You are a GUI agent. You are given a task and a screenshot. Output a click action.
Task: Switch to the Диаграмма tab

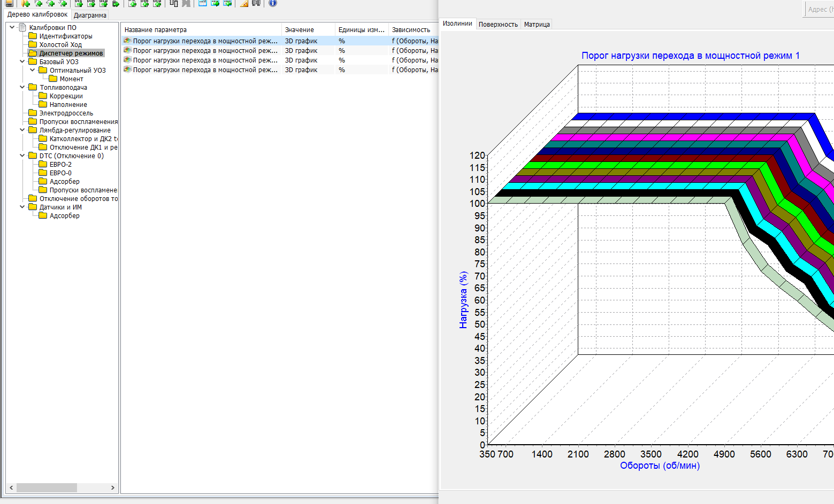click(x=90, y=15)
